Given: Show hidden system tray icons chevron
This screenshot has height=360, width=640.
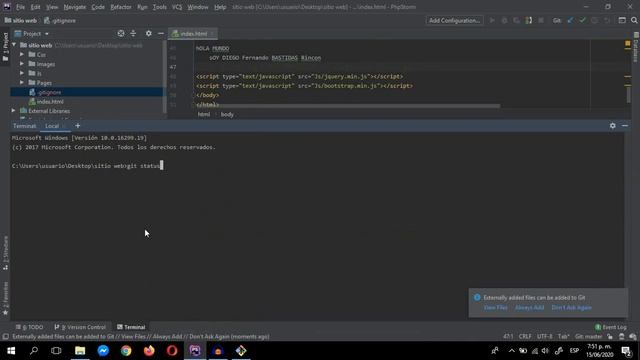Looking at the screenshot, I should pyautogui.click(x=511, y=351).
